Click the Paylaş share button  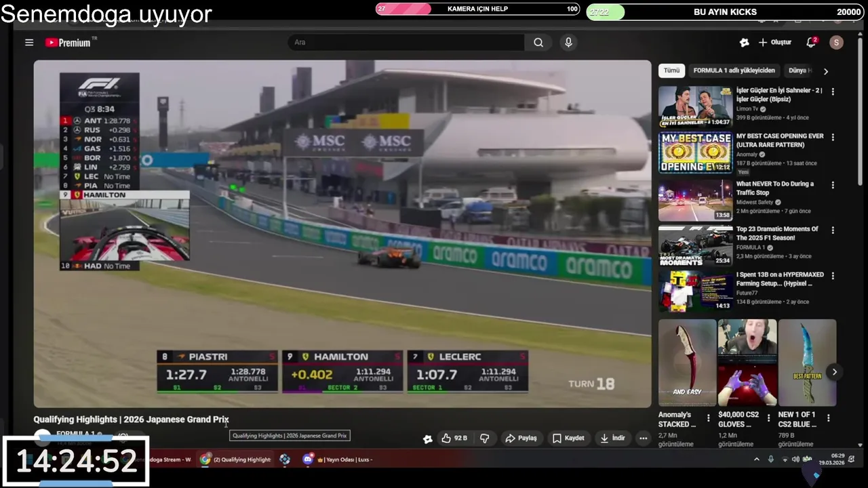tap(521, 439)
